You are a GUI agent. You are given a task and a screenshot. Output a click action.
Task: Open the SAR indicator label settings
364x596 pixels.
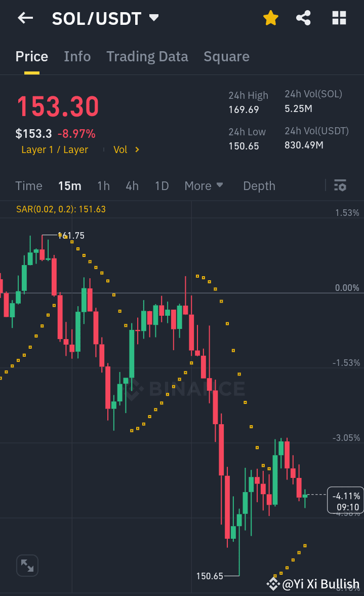(61, 208)
